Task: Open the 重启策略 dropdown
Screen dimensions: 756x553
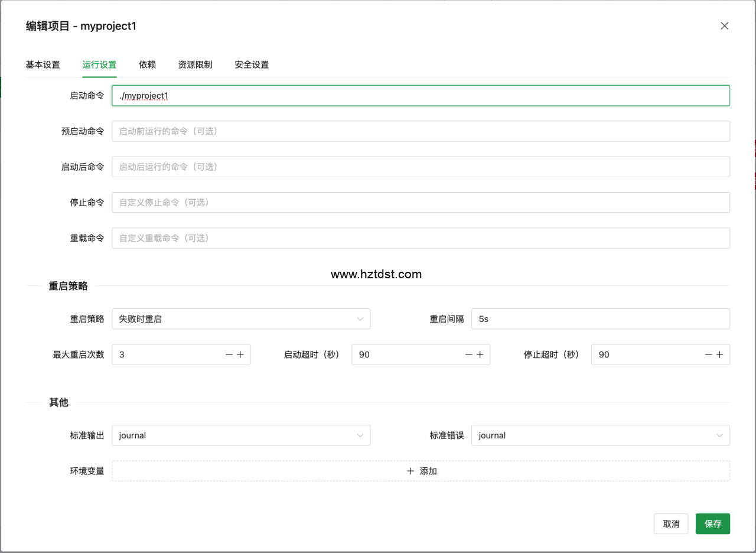Action: click(x=241, y=319)
